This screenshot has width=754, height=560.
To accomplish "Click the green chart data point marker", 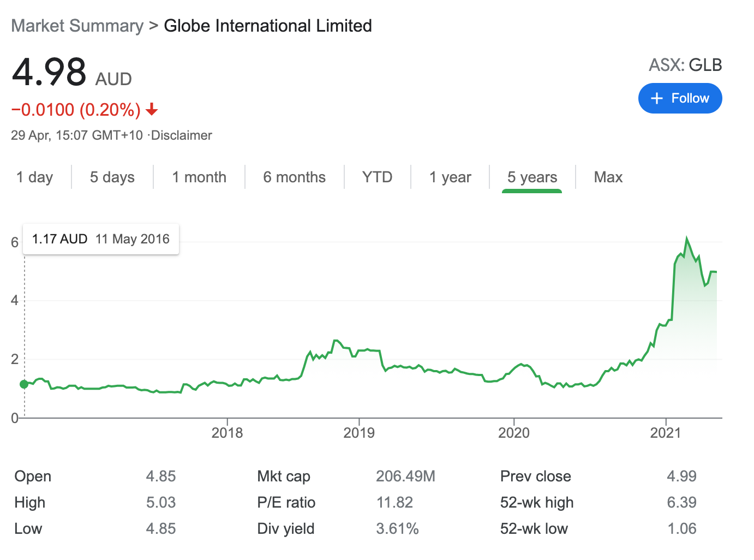I will (x=24, y=384).
